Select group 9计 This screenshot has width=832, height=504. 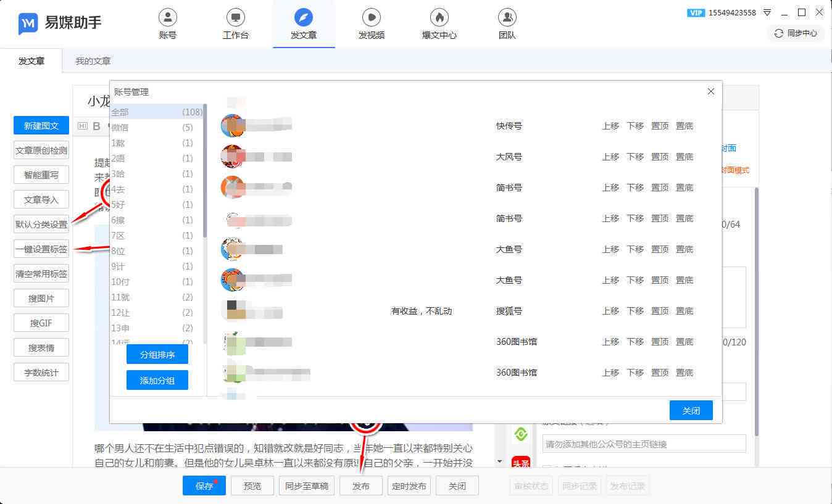click(x=156, y=266)
